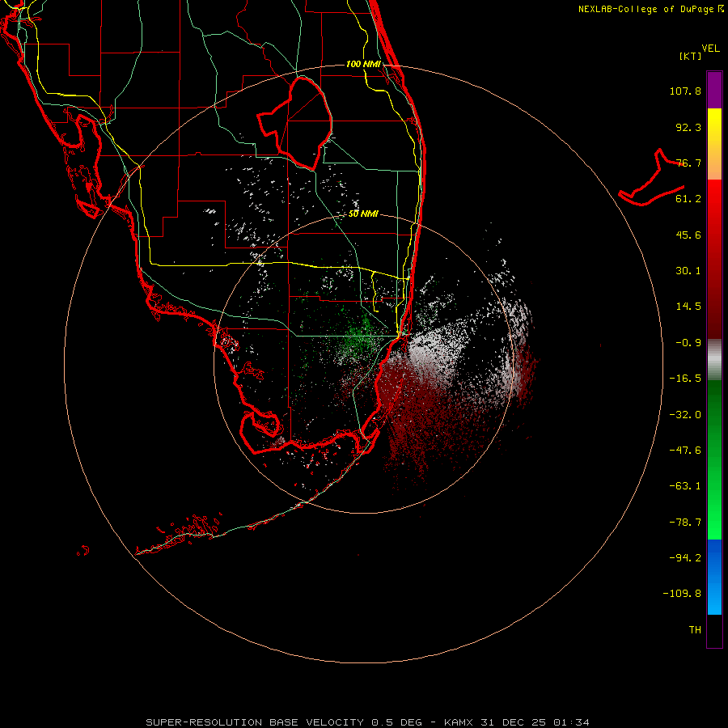
Task: Select the -78.7 velocity legend value
Action: tap(685, 523)
